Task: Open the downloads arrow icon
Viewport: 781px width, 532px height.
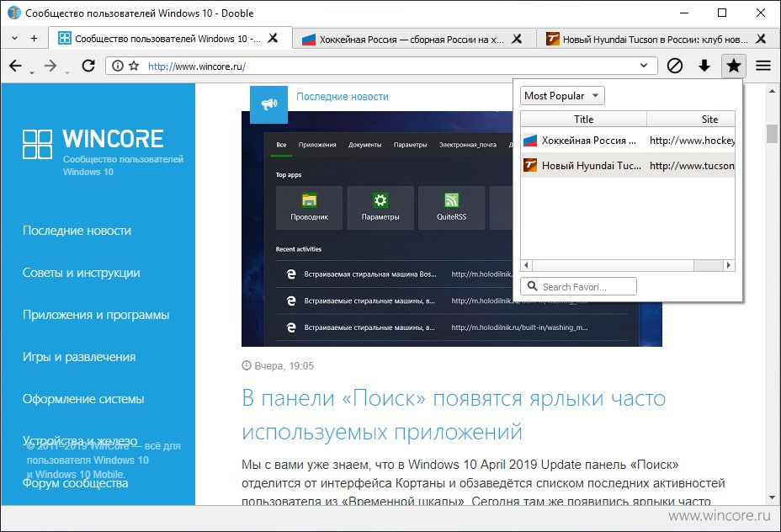Action: pos(704,66)
